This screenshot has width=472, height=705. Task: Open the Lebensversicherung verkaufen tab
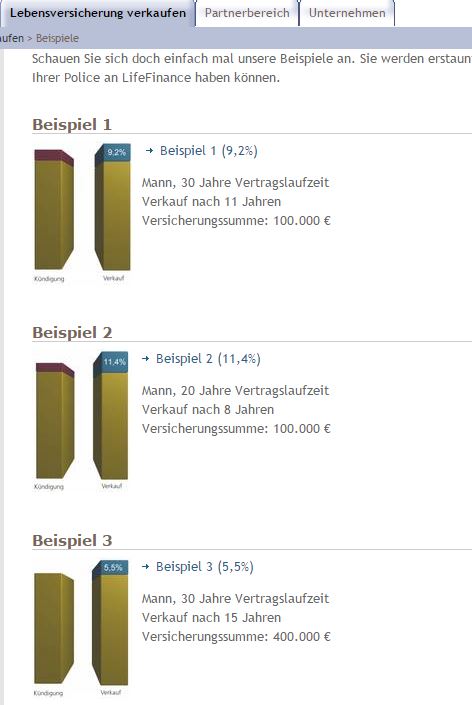[97, 13]
